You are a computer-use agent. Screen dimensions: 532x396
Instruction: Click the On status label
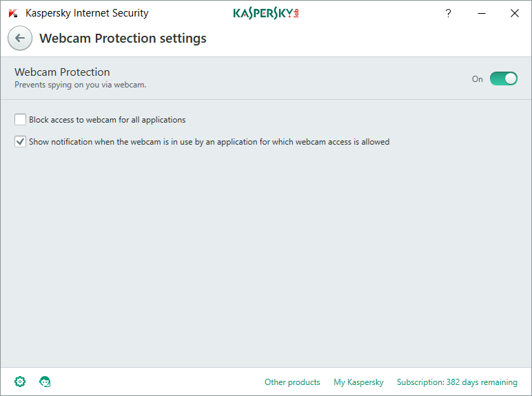[x=478, y=79]
